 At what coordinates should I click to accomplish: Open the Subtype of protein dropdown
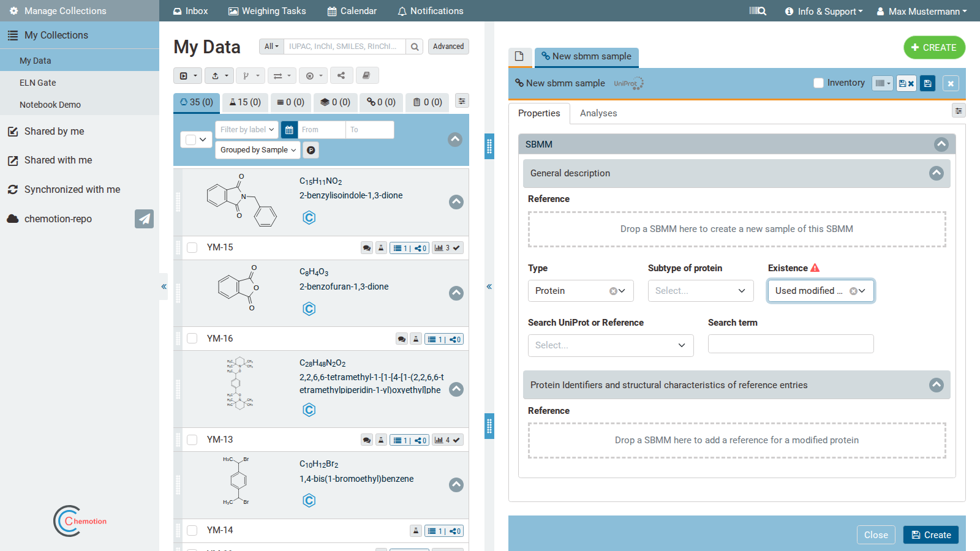pyautogui.click(x=700, y=291)
